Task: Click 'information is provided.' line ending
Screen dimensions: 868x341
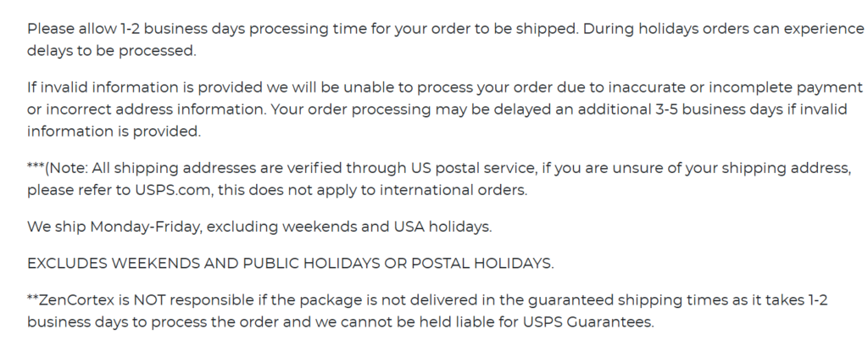Action: coord(114,131)
